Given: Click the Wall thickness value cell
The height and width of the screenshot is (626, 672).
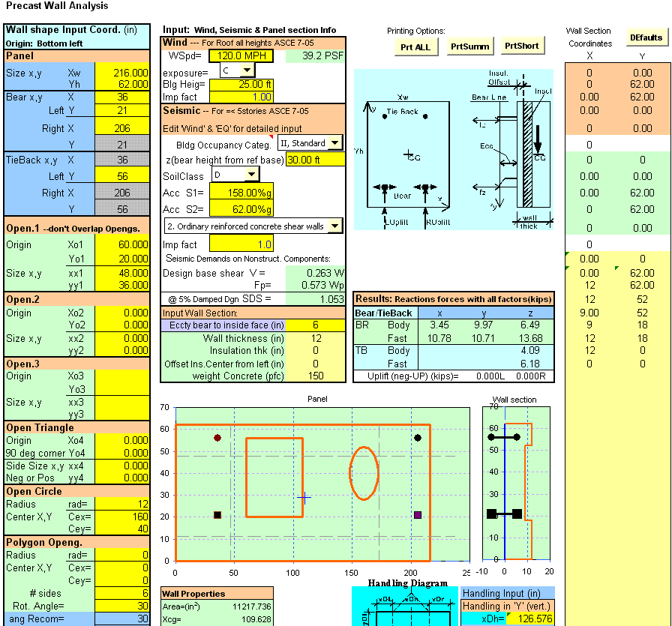Looking at the screenshot, I should (315, 338).
